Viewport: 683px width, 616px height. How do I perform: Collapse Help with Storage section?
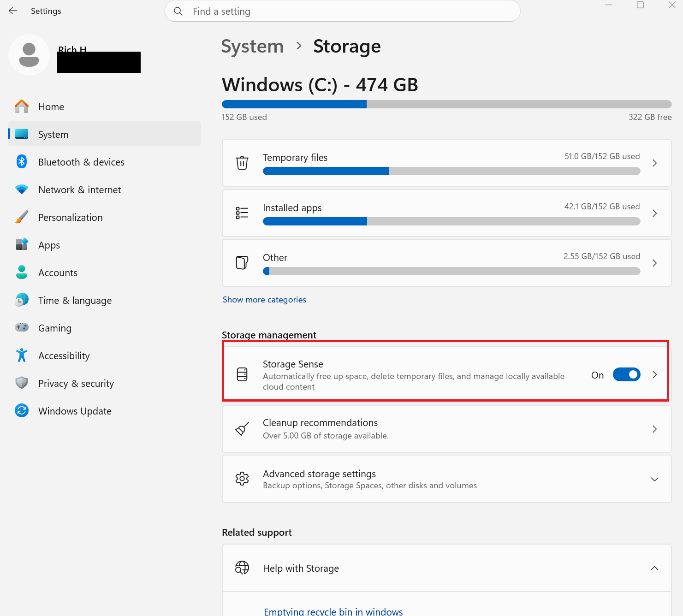(x=654, y=568)
